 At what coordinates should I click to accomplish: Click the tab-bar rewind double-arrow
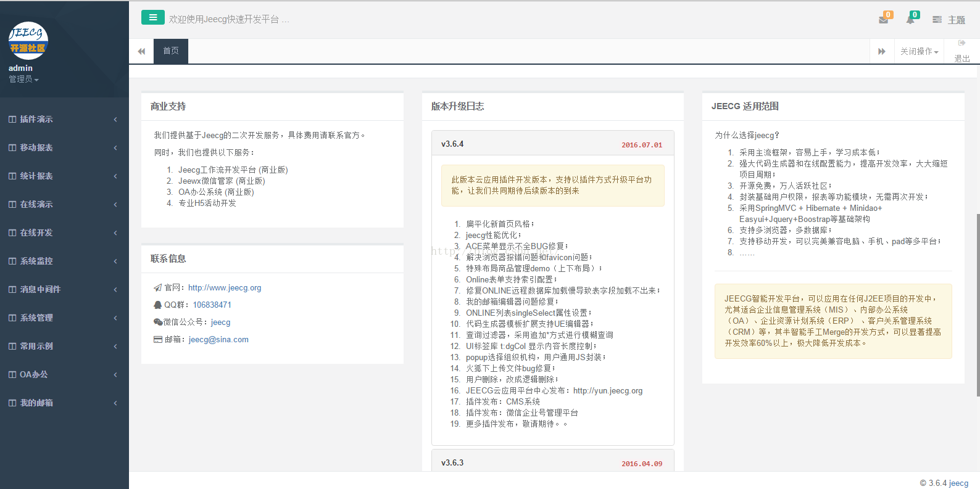click(141, 51)
